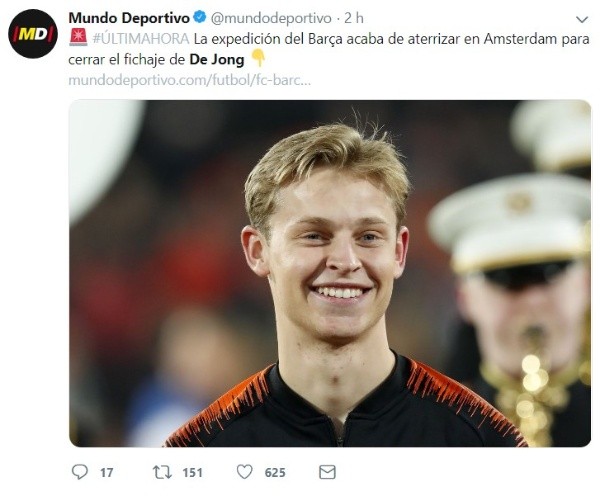The image size is (600, 496).
Task: Open the Mundo Deportivo profile name
Action: [129, 18]
